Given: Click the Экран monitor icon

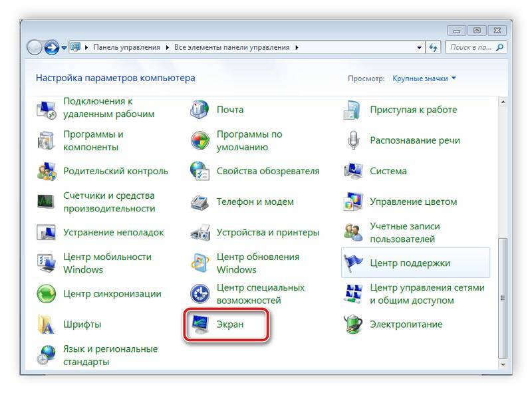Looking at the screenshot, I should tap(199, 325).
